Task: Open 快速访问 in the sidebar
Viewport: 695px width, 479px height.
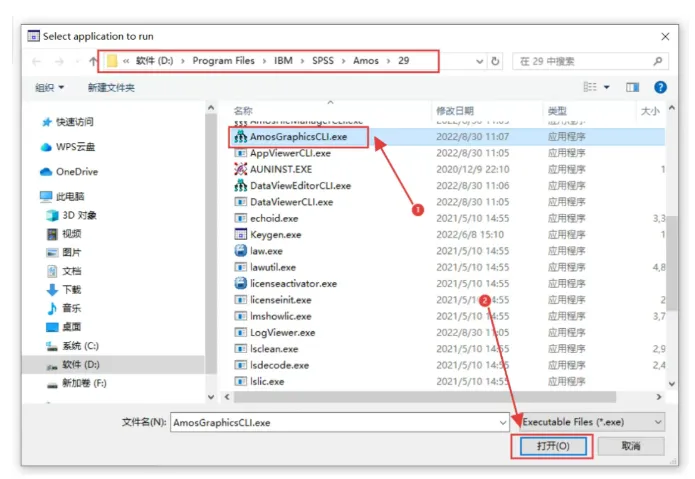Action: 68,122
